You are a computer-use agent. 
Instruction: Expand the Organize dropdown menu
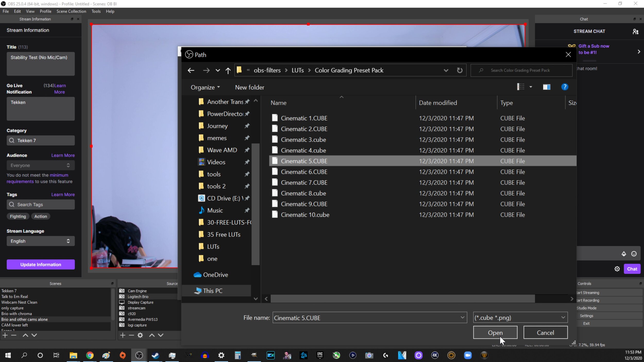(x=205, y=87)
